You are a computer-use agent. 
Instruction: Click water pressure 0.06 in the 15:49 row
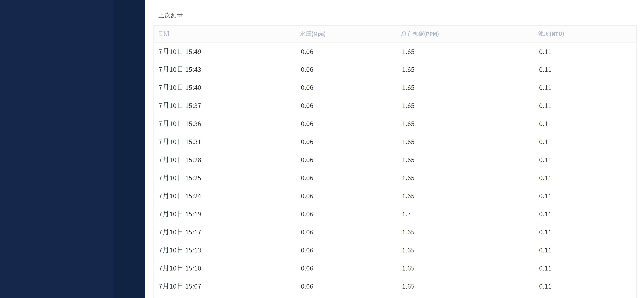[x=307, y=52]
